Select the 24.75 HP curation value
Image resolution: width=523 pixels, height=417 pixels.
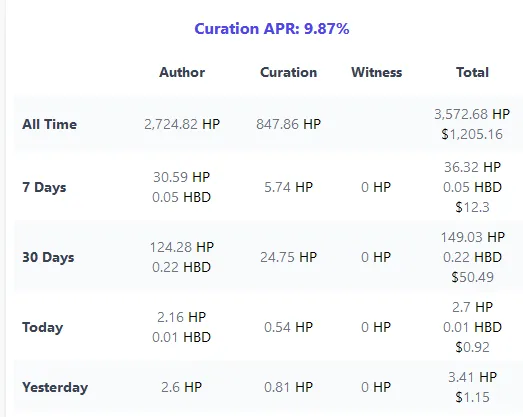click(x=289, y=257)
